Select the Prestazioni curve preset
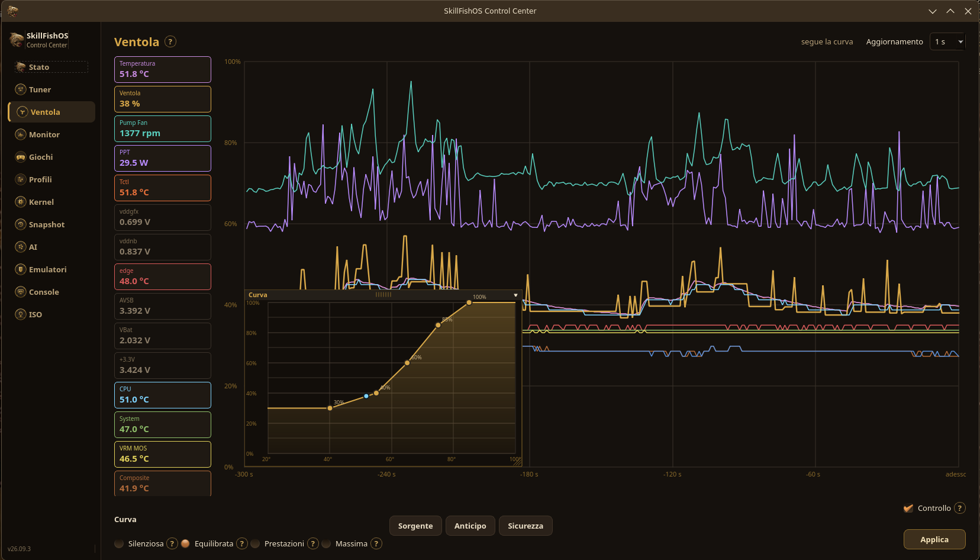Screen dimensions: 980x560 coord(256,543)
